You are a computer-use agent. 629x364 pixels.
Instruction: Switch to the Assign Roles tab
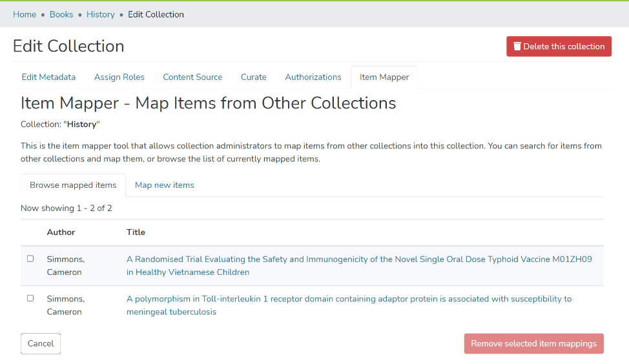119,77
